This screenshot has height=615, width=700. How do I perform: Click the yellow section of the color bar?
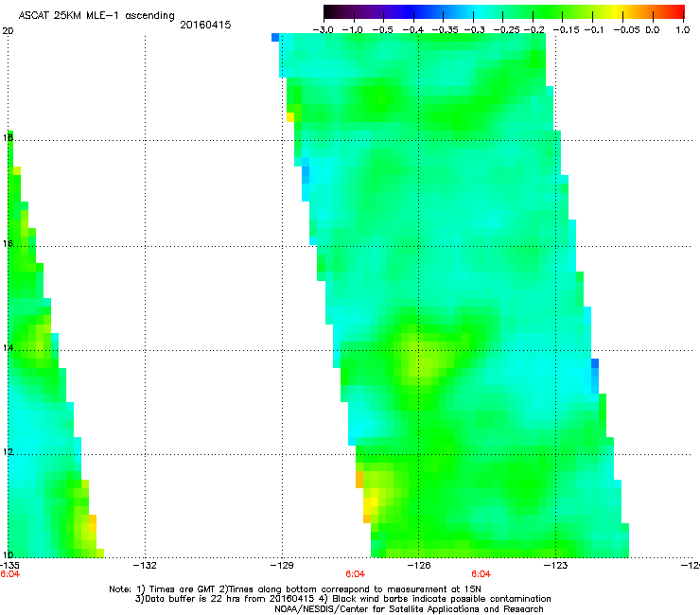616,12
